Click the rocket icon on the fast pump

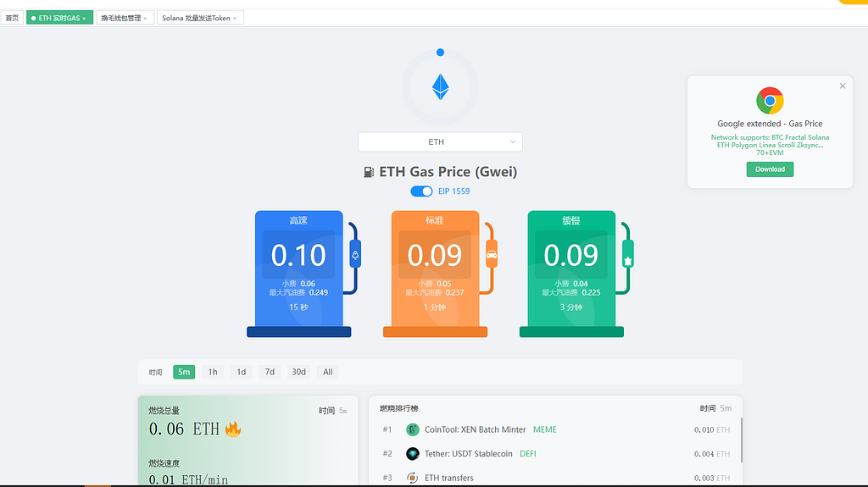pyautogui.click(x=355, y=254)
